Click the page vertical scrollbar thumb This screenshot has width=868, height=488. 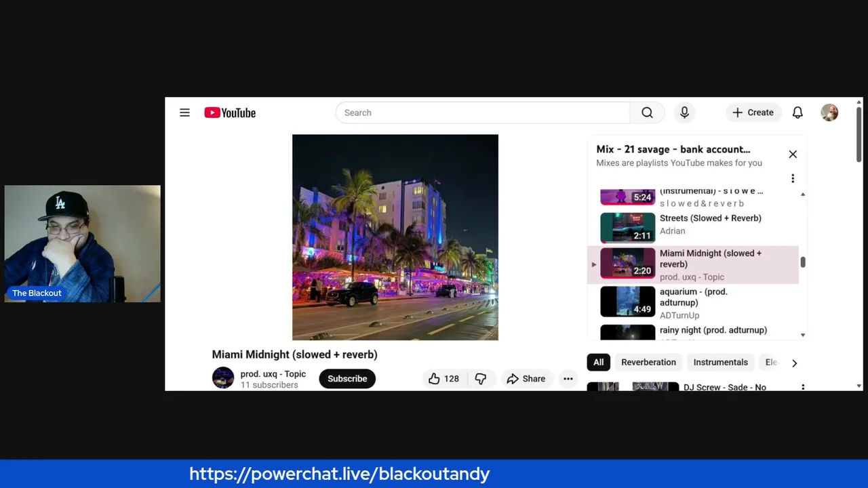(859, 134)
